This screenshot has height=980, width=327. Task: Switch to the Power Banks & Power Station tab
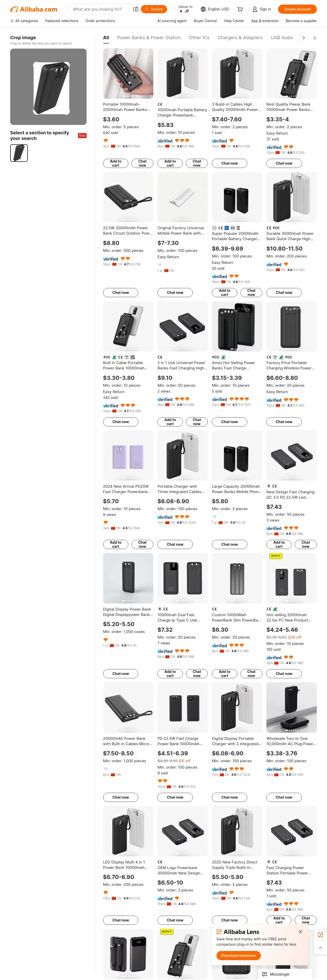[x=149, y=38]
